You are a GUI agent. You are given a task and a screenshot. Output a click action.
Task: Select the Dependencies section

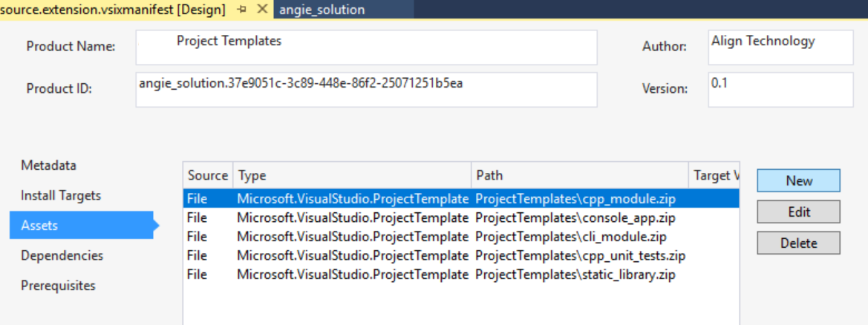(x=62, y=255)
